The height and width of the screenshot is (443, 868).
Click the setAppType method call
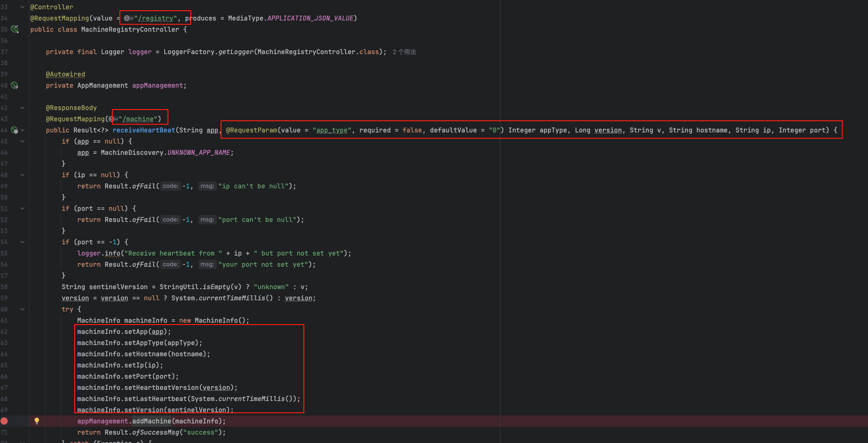[144, 343]
